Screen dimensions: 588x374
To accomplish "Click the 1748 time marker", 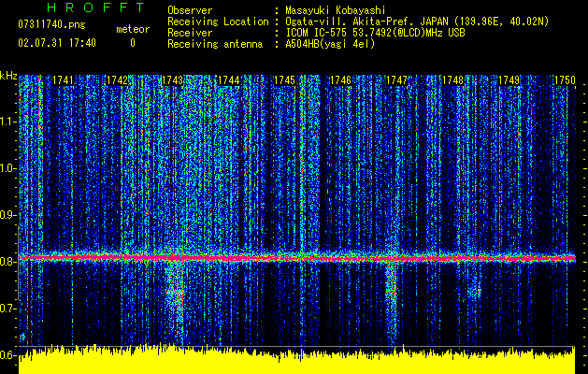I will [x=453, y=80].
